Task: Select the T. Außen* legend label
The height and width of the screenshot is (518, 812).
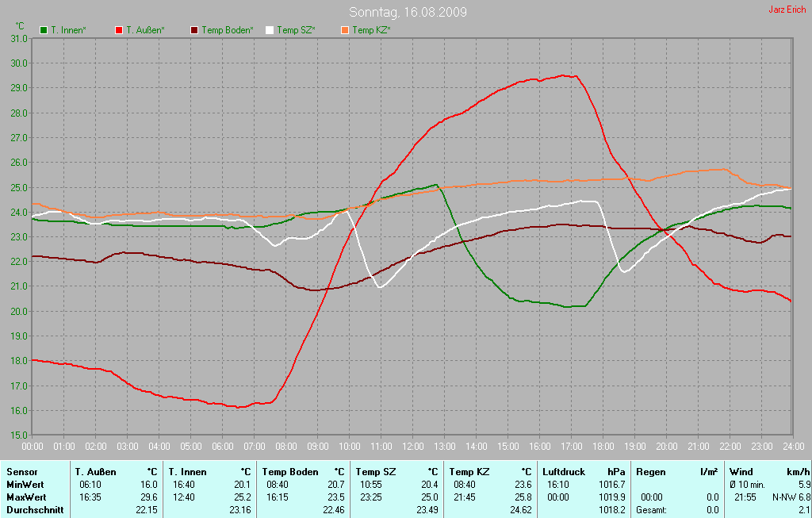Action: [x=146, y=30]
